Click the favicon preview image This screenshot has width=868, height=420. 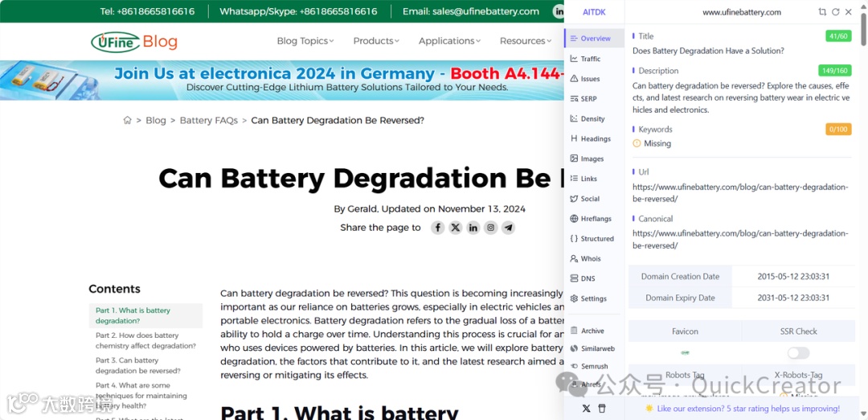685,352
